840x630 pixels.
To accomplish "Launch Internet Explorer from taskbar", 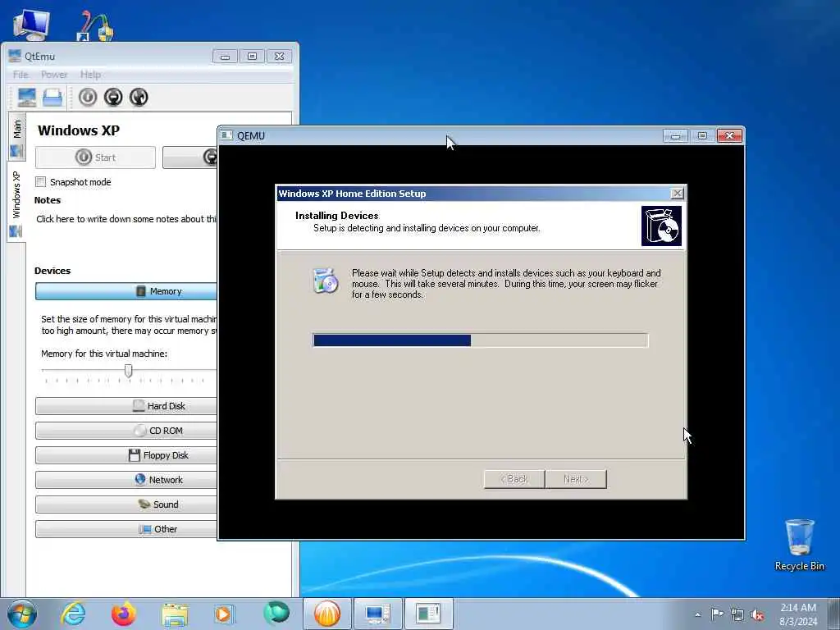I will (x=73, y=614).
